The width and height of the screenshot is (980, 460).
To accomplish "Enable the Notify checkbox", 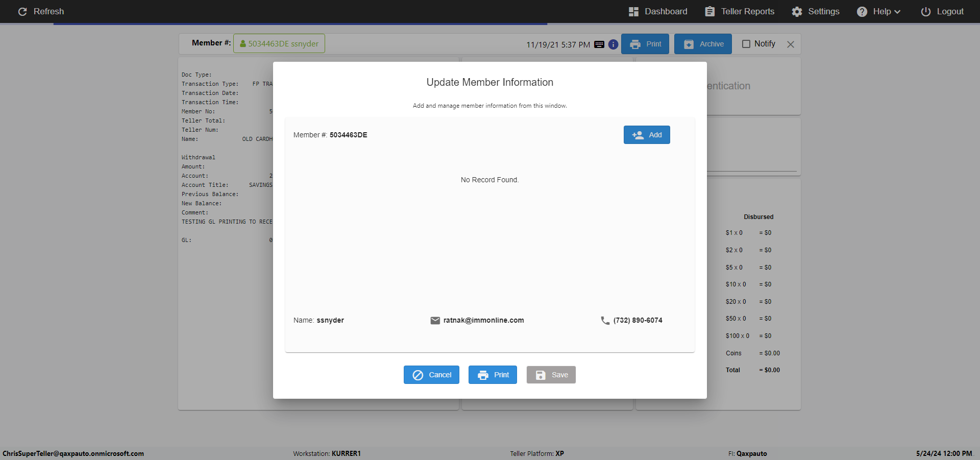I will (746, 44).
